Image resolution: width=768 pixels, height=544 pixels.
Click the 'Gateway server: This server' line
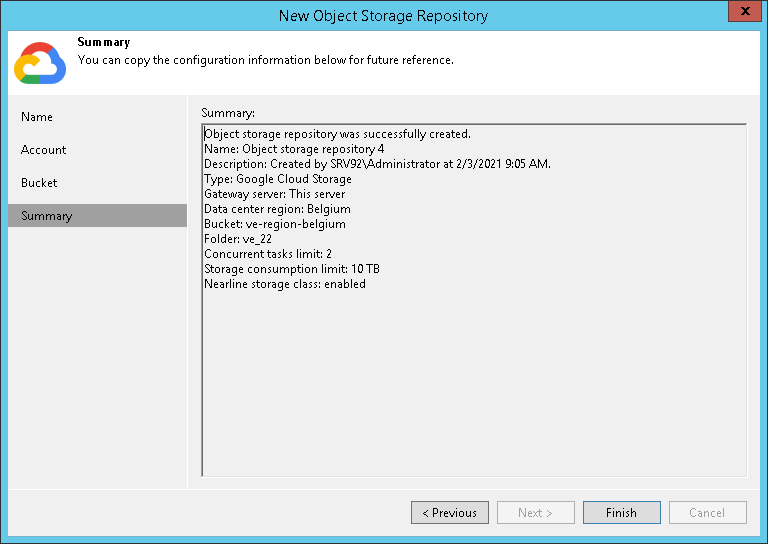point(273,194)
